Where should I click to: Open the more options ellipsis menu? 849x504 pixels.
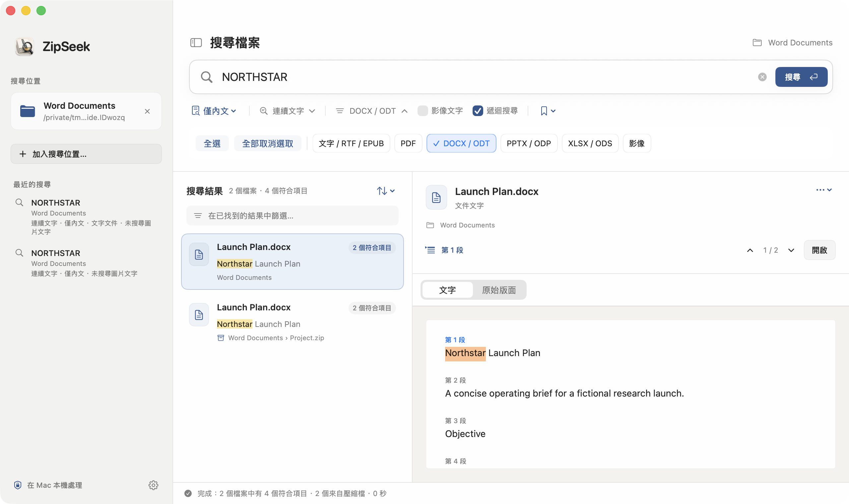(823, 190)
